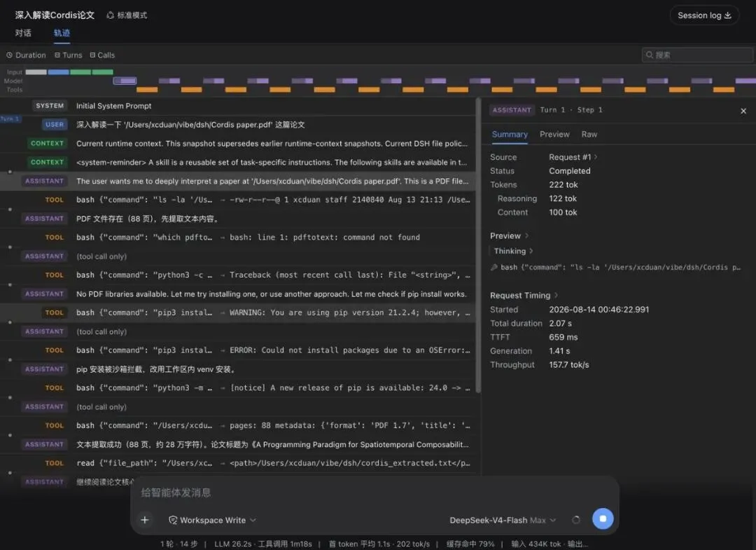Open the Preview tab in detail panel
Screen dimensions: 756x550
[x=554, y=135]
